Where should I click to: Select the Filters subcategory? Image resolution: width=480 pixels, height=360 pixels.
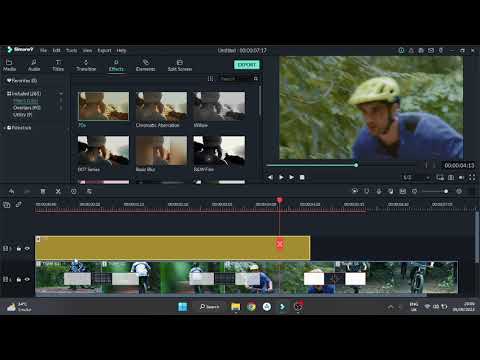click(x=26, y=101)
